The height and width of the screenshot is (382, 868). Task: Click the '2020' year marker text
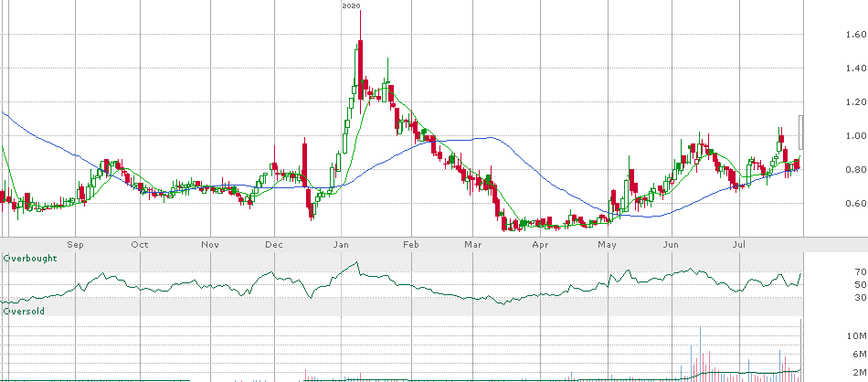(x=351, y=5)
